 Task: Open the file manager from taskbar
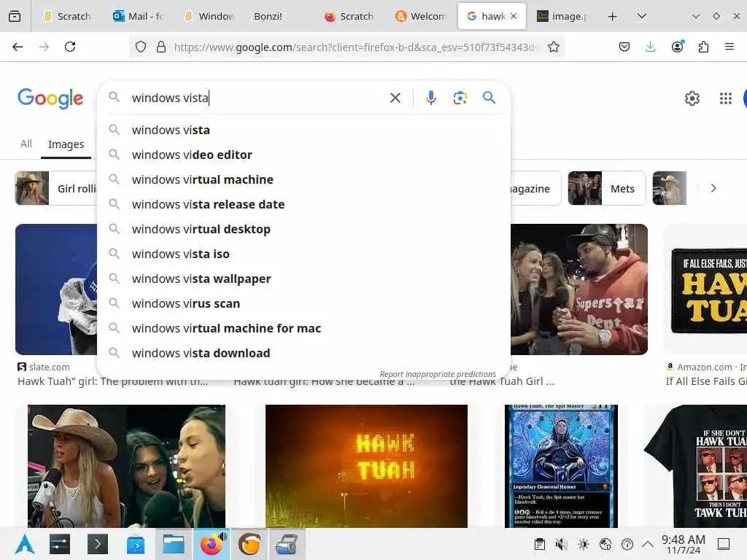pos(174,544)
